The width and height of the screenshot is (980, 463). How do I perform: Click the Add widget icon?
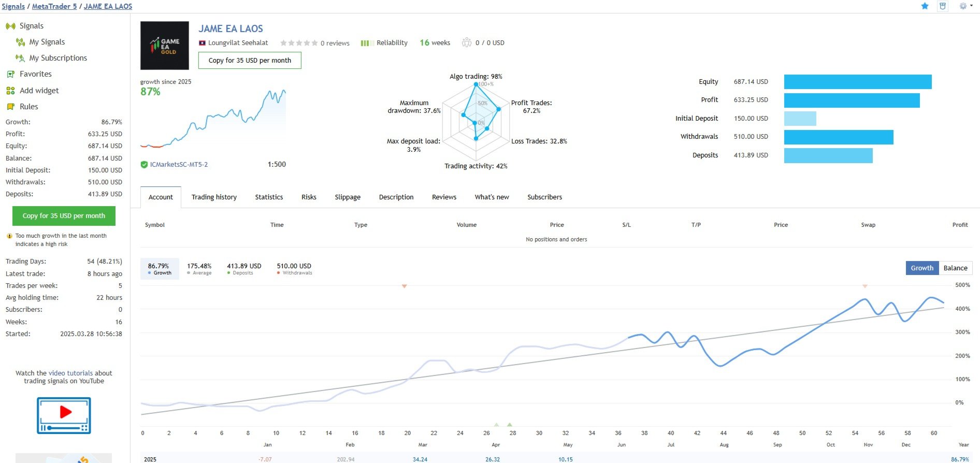(10, 91)
